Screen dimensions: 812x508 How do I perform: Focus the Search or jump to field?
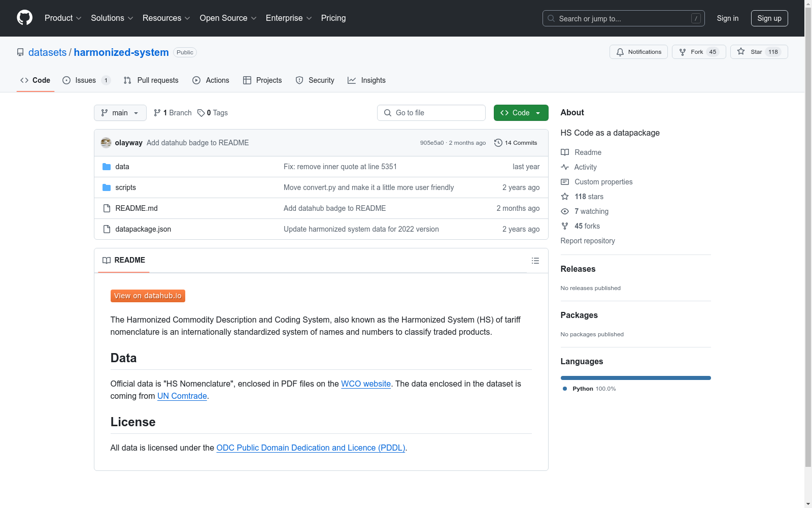(624, 18)
